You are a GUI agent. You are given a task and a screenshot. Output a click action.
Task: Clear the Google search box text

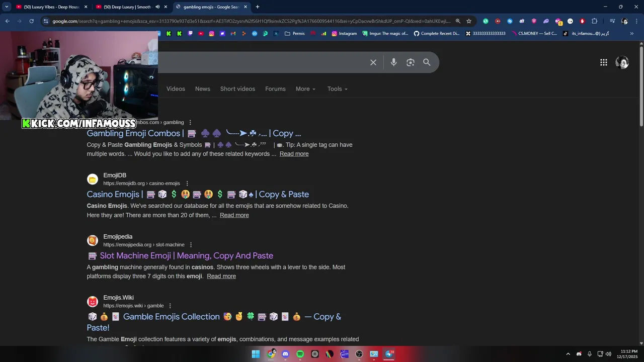pyautogui.click(x=373, y=62)
